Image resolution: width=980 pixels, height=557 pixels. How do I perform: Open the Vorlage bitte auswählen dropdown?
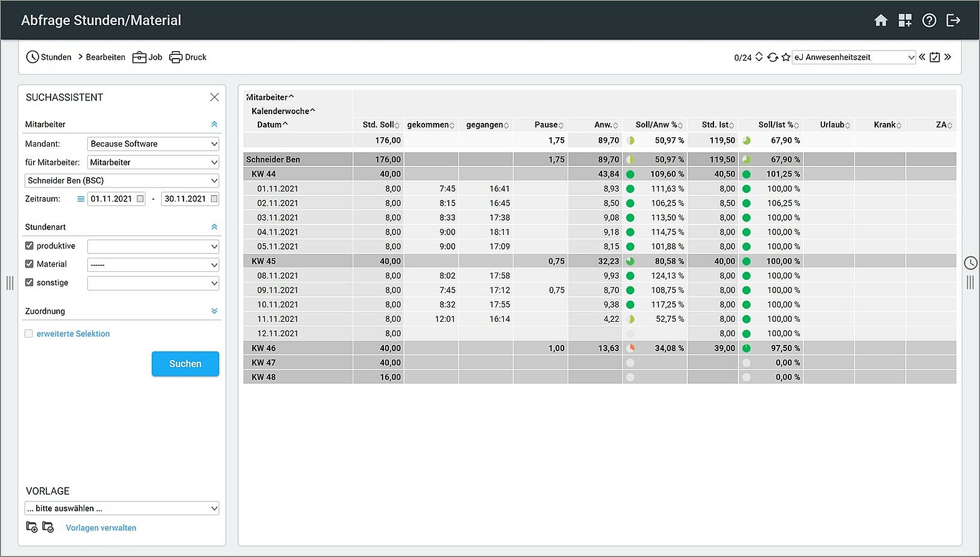[122, 508]
